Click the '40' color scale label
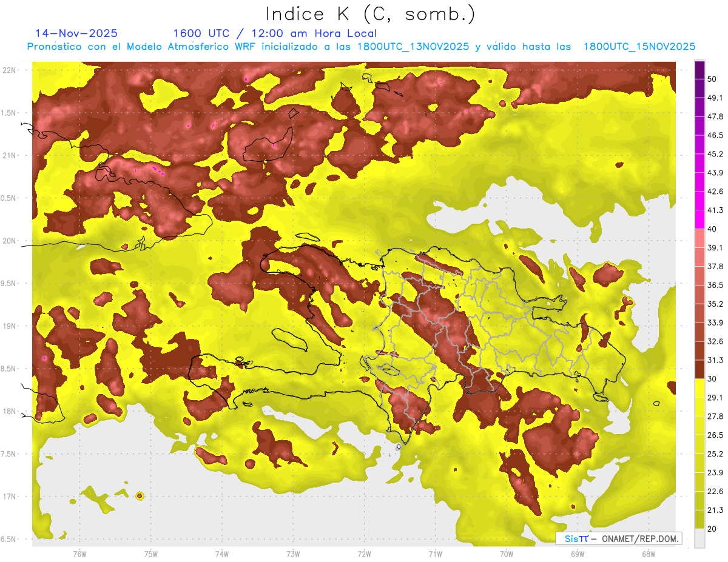Screen dimensions: 728x562 [712, 229]
